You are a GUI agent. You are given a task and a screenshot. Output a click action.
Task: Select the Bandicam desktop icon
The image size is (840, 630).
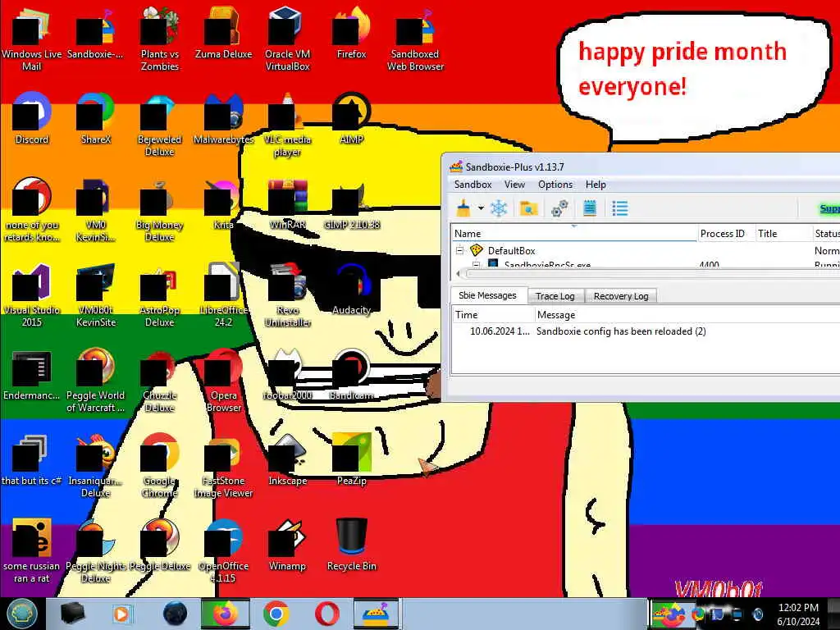[351, 375]
